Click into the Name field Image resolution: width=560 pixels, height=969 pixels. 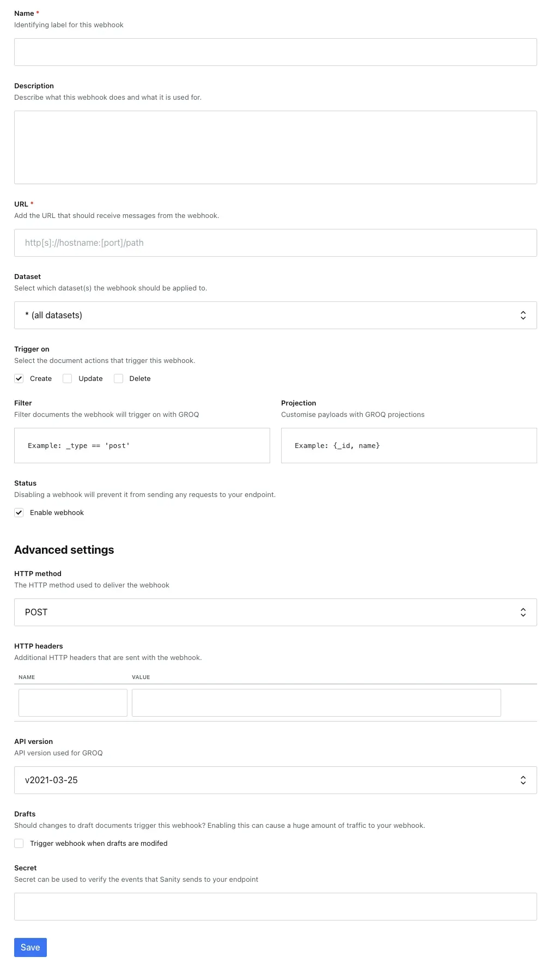(275, 52)
